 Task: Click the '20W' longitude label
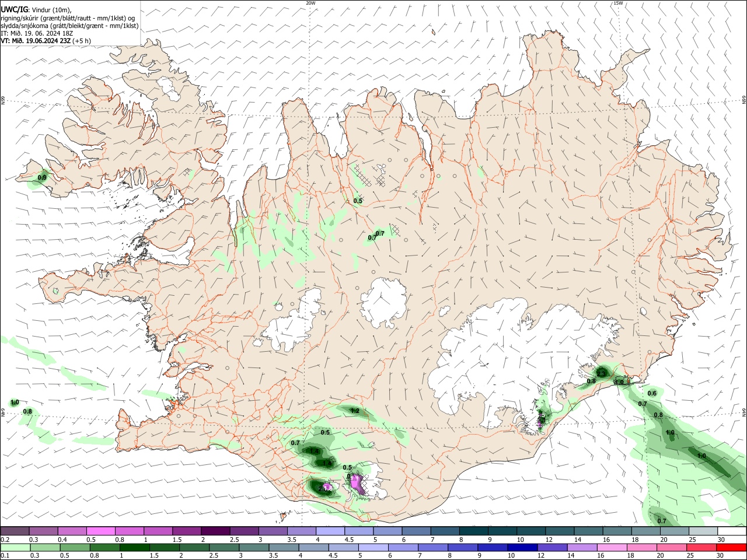tap(310, 3)
